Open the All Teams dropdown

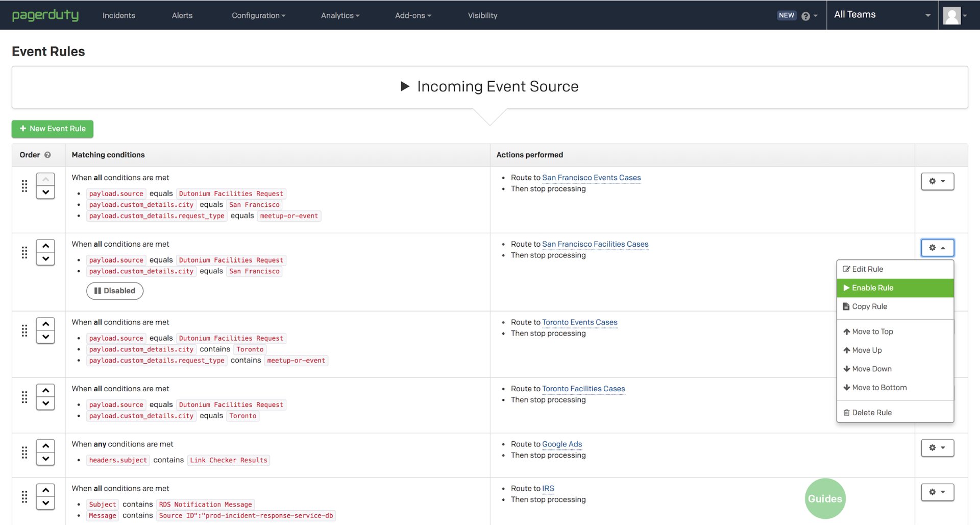(x=881, y=15)
